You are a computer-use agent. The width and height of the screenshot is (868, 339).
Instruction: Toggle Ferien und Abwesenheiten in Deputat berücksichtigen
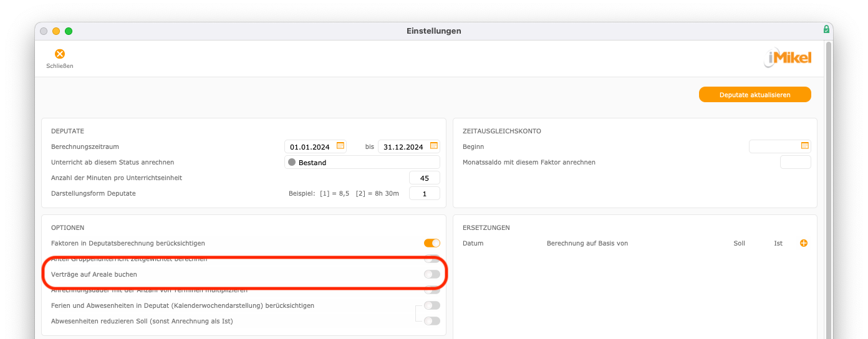(432, 305)
